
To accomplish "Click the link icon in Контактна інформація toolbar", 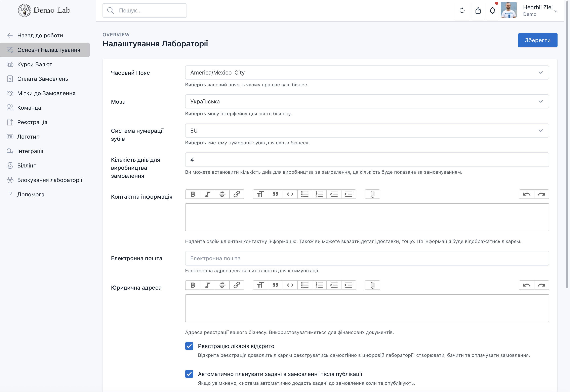I will pos(237,194).
